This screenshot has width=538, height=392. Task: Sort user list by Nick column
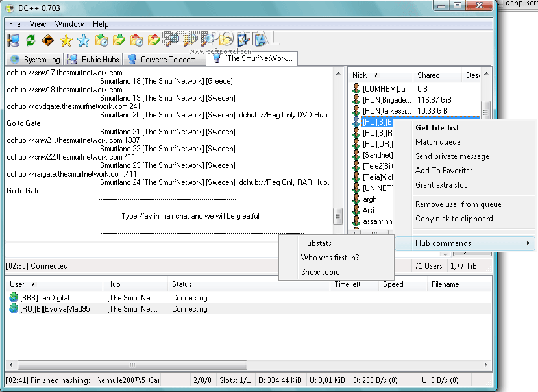pos(380,75)
